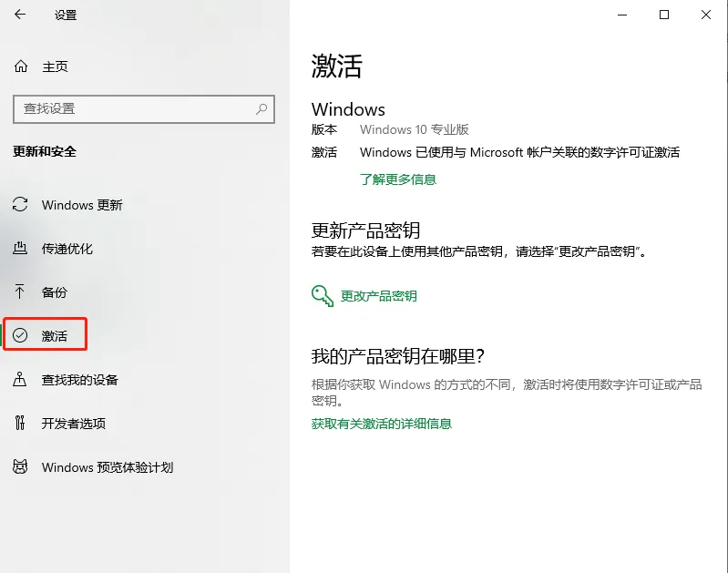Open 查找我的设备 settings
The height and width of the screenshot is (573, 728).
tap(80, 380)
